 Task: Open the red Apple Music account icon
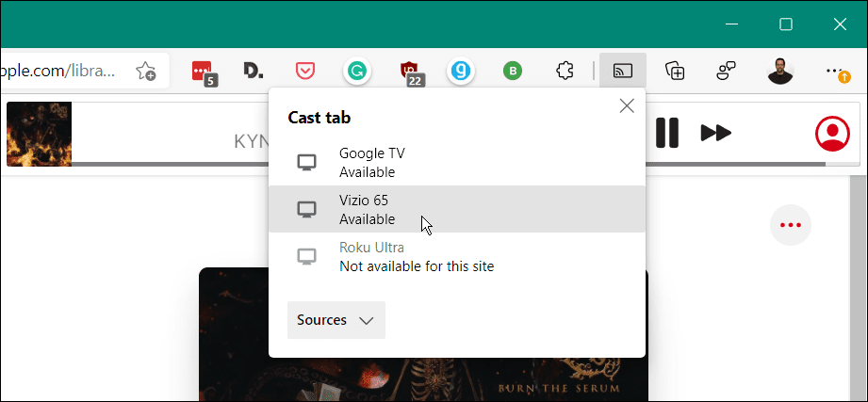[832, 134]
